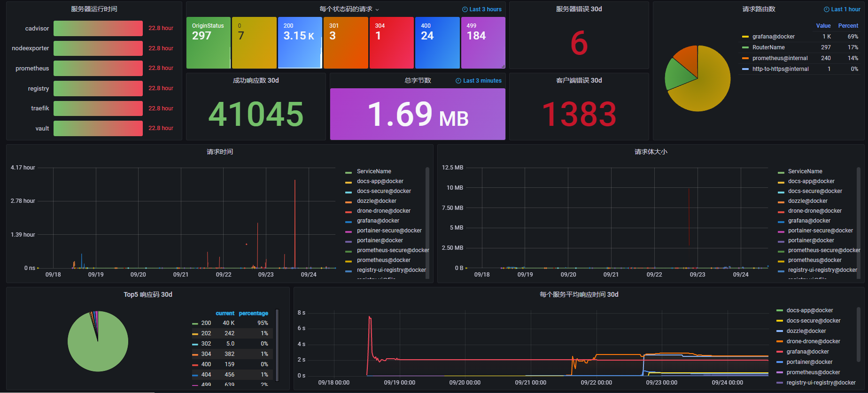The width and height of the screenshot is (868, 393).
Task: Toggle portainer-secure@docker series in 请求体大小 legend
Action: tap(820, 231)
